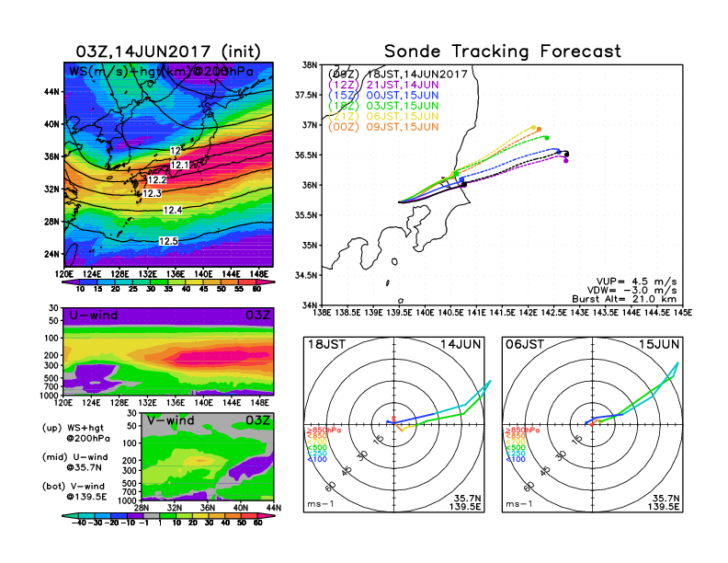Select the orange (00Z) 09JST,15JUN legend entry
Image resolution: width=728 pixels, height=563 pixels.
coord(383,127)
